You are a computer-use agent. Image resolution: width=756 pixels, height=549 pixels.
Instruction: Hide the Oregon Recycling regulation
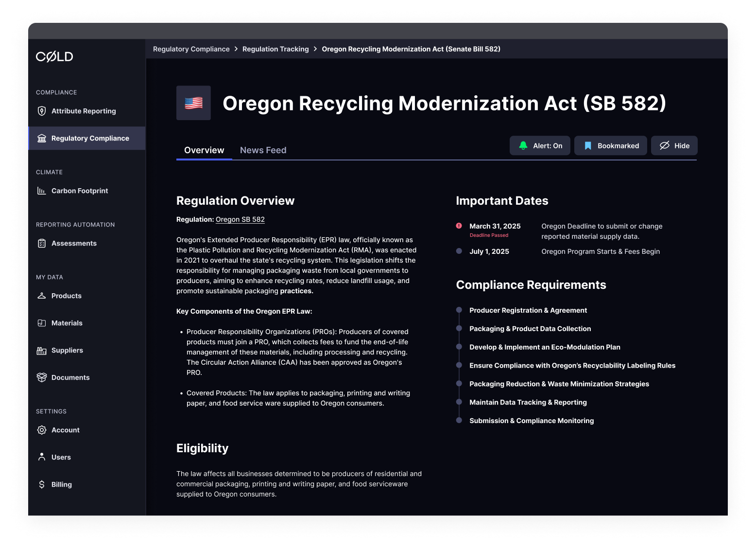pyautogui.click(x=674, y=145)
